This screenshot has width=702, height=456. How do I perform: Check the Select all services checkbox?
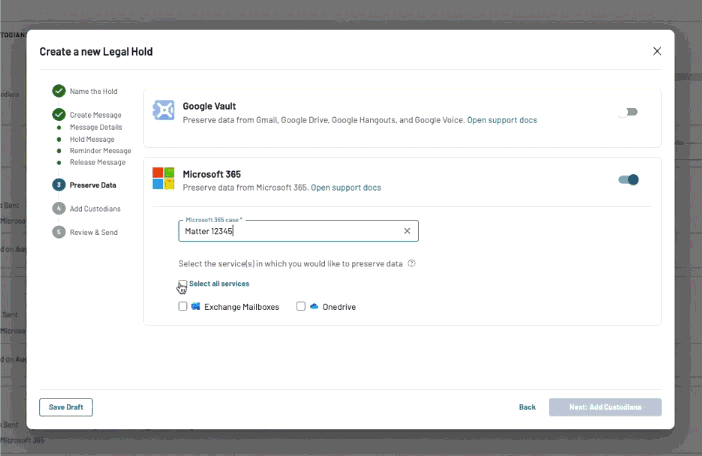pos(183,284)
